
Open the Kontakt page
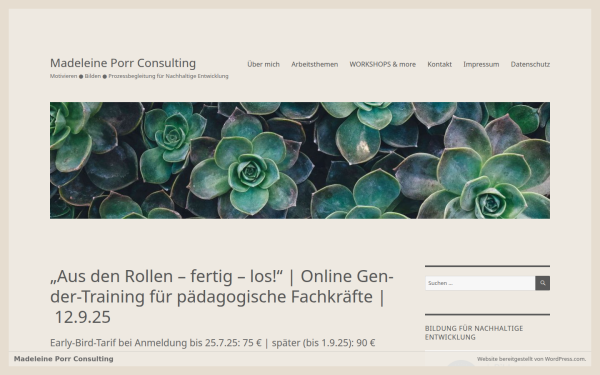pyautogui.click(x=439, y=64)
